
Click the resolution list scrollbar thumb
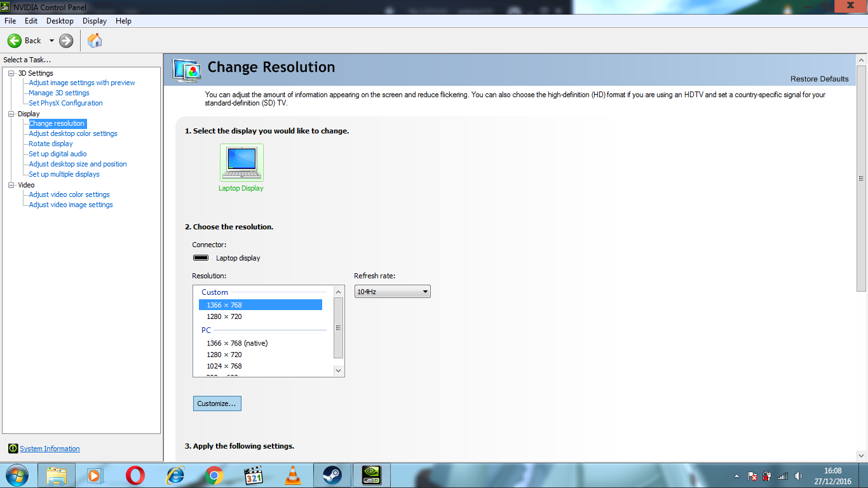pos(338,328)
